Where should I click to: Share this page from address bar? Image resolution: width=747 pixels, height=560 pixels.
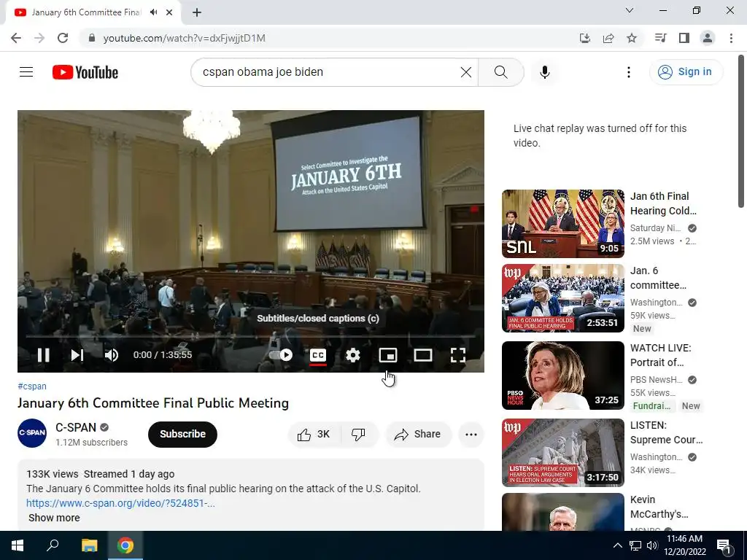(608, 38)
